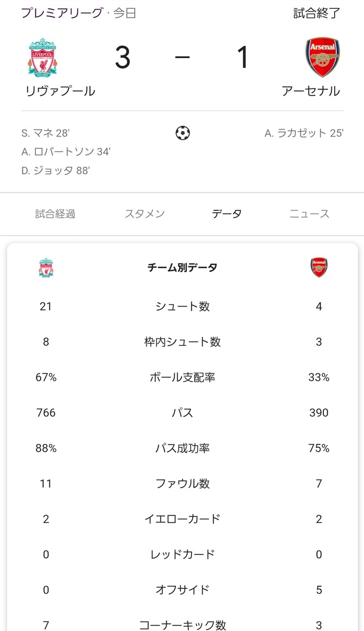The width and height of the screenshot is (364, 631).
Task: Click the soccer ball goals icon
Action: tap(183, 133)
